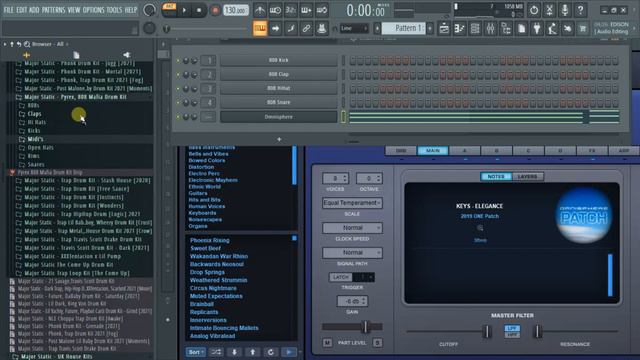This screenshot has height=360, width=640.
Task: Toggle the metronome icon
Action: pyautogui.click(x=260, y=10)
